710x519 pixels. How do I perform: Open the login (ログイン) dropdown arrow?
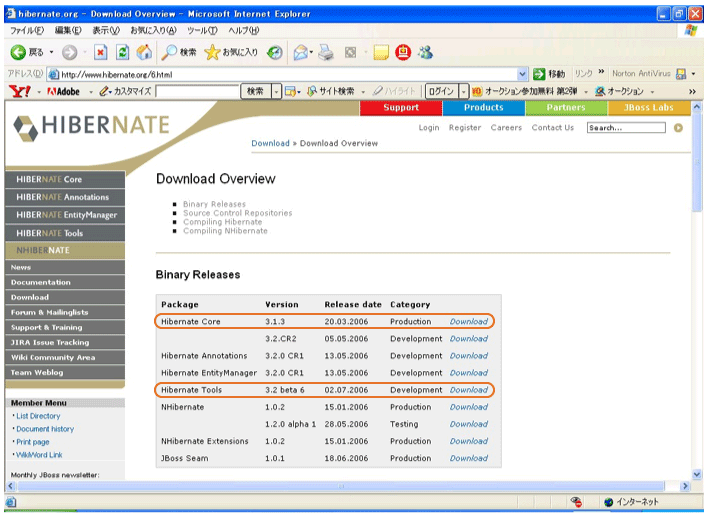coord(463,91)
